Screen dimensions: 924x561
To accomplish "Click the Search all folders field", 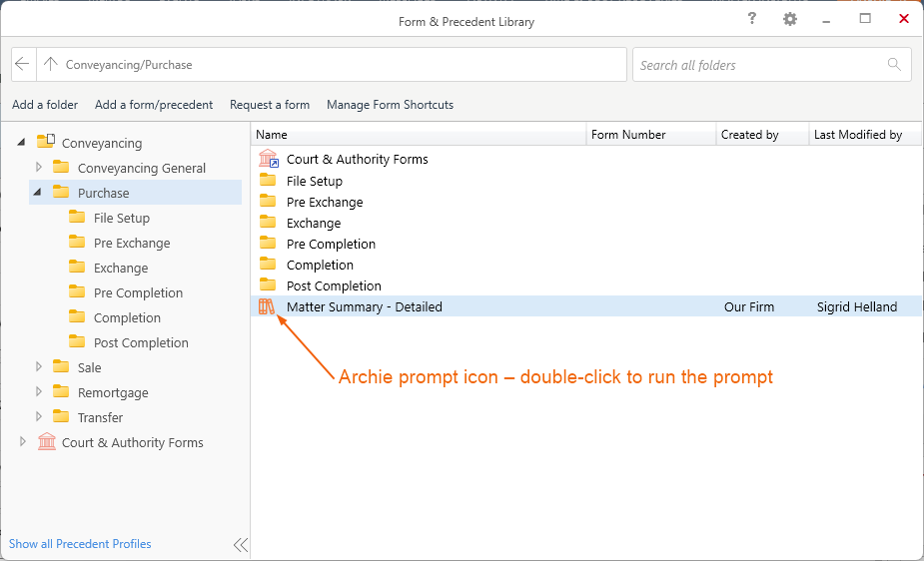I will coord(759,65).
